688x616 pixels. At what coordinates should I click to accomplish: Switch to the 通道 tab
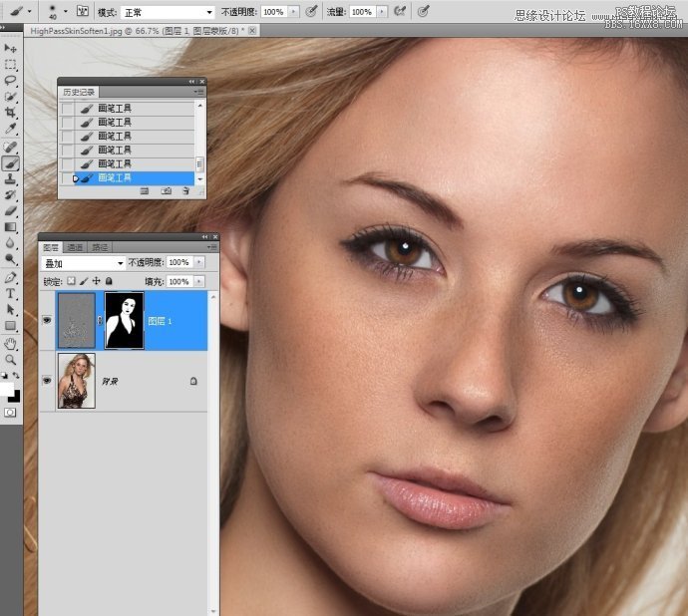[75, 247]
